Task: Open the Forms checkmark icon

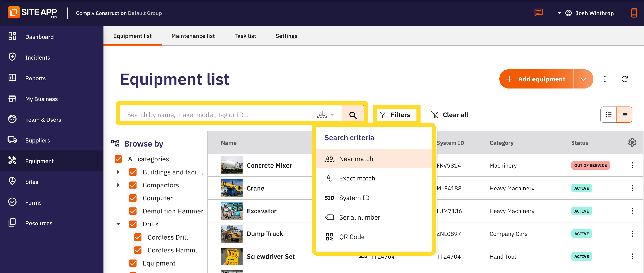Action: coord(12,202)
